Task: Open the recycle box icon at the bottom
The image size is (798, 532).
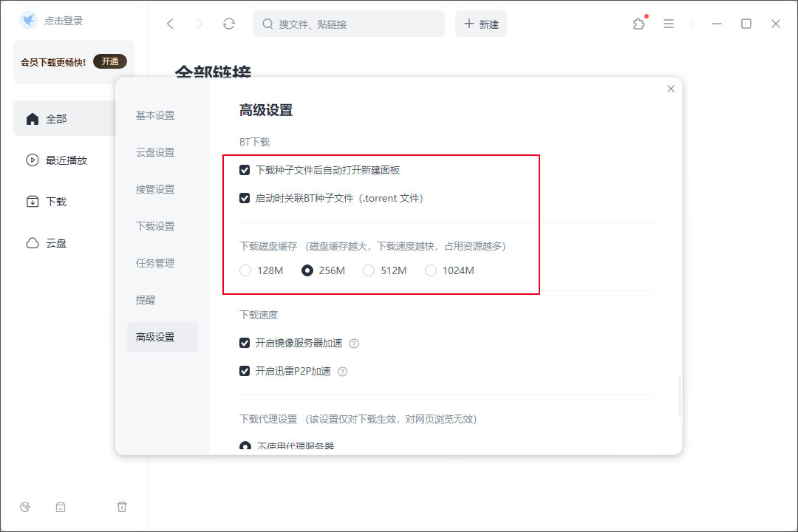Action: [x=61, y=507]
